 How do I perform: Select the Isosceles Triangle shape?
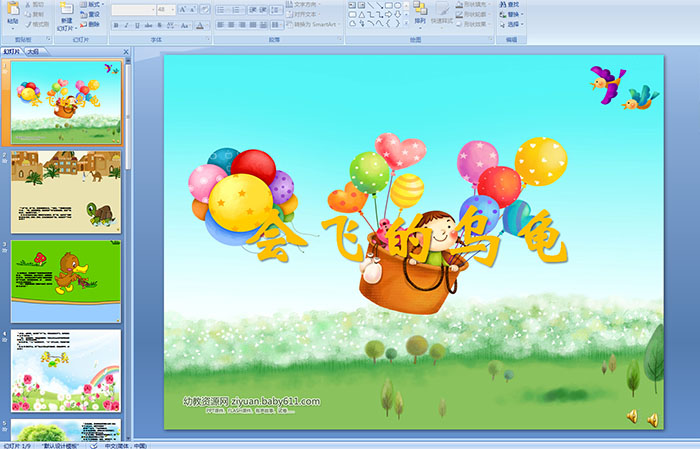pos(361,14)
